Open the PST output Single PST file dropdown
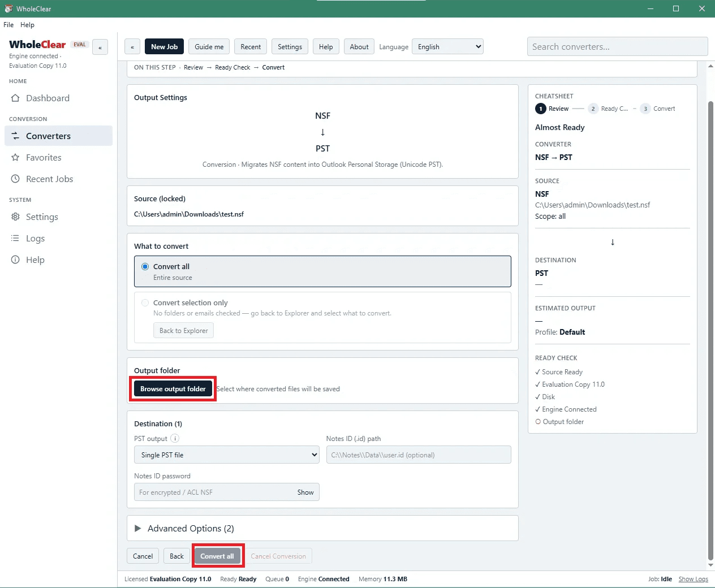715x588 pixels. 227,455
